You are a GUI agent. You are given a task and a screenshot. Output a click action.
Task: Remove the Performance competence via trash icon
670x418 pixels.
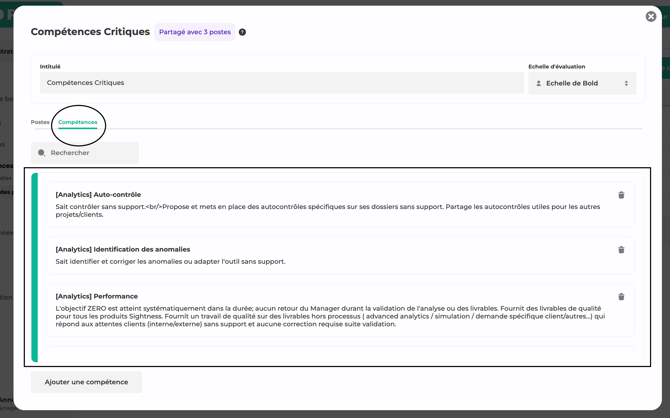click(621, 297)
